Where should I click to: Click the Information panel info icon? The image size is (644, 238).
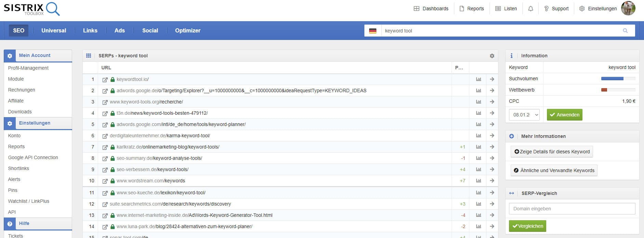(511, 56)
